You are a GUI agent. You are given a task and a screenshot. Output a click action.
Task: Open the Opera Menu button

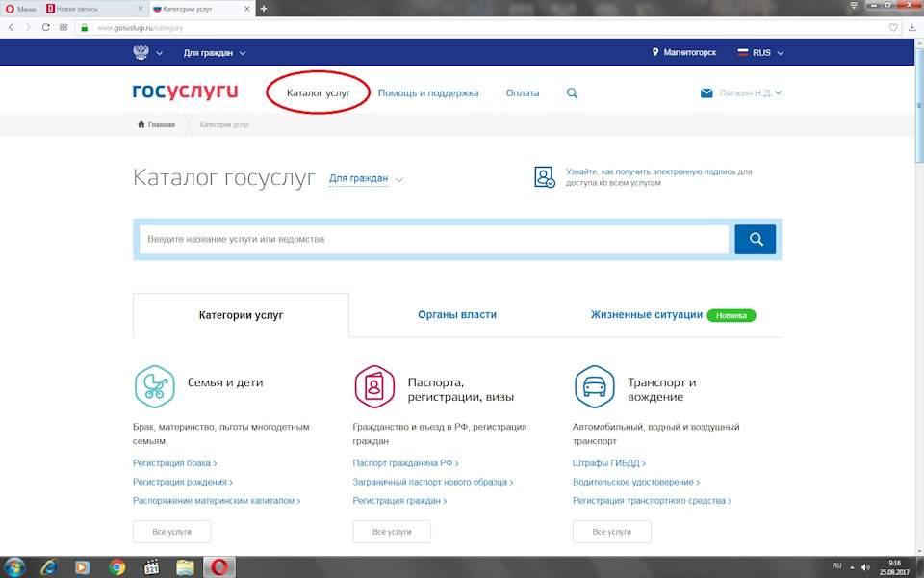[21, 9]
